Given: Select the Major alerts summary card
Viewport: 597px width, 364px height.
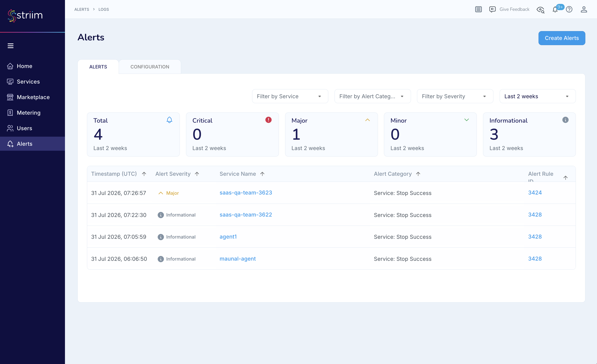Looking at the screenshot, I should pos(331,134).
